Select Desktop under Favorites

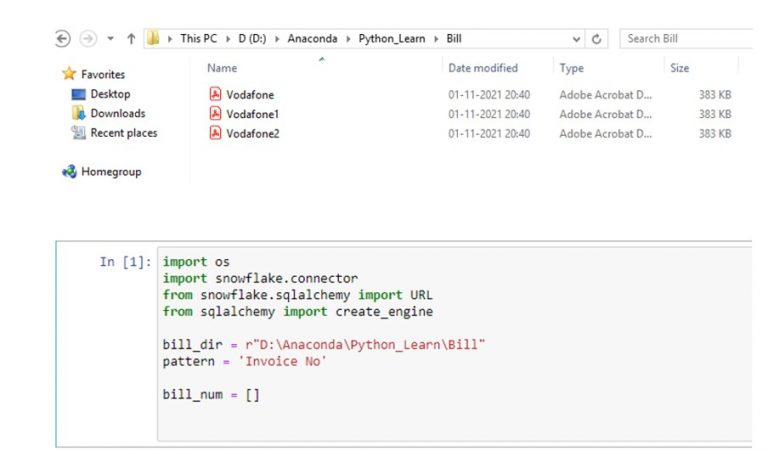point(110,95)
